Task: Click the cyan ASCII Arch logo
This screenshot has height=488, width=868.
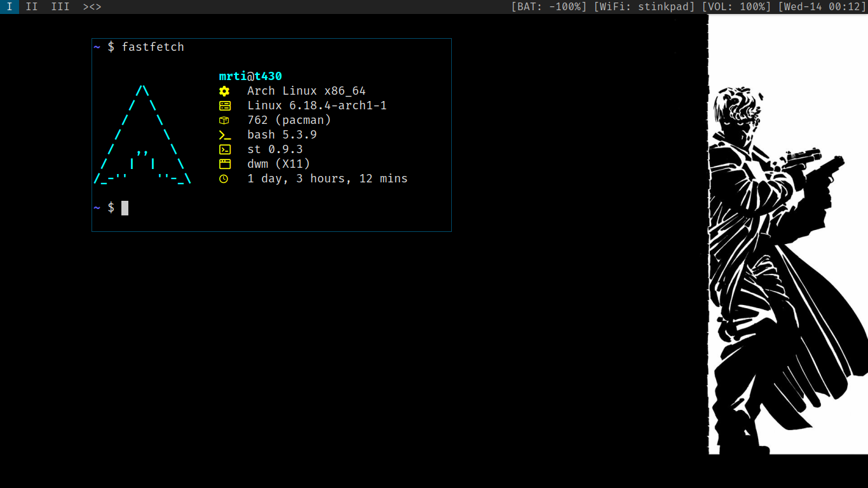Action: coord(142,135)
